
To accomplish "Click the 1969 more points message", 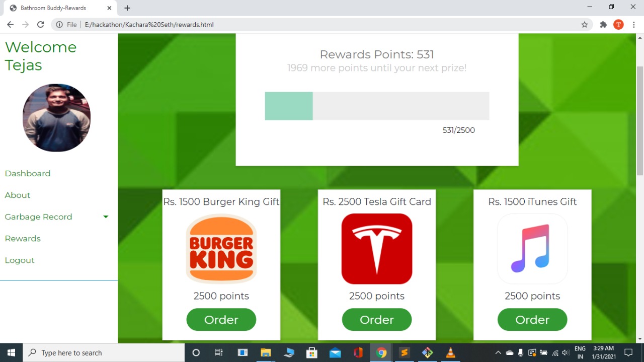I will point(377,68).
